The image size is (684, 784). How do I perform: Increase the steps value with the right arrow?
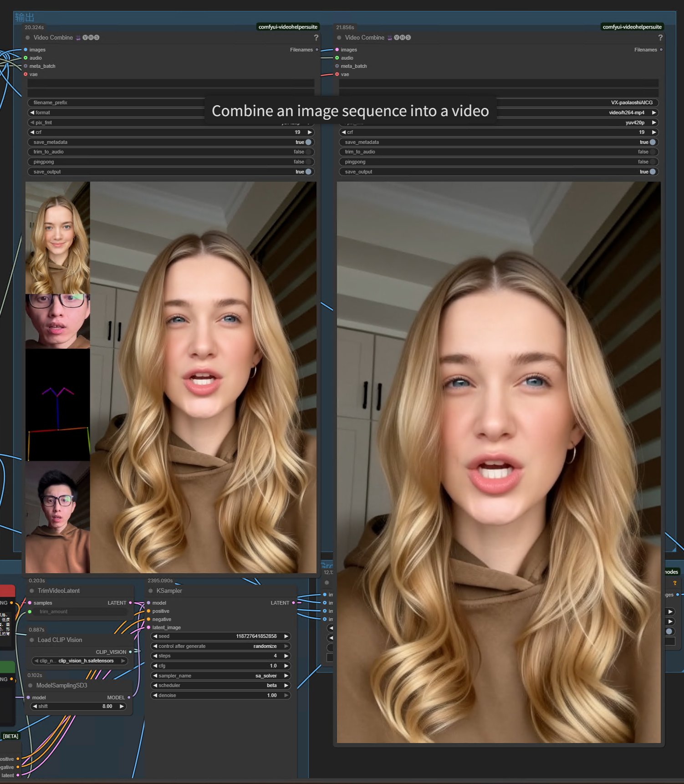[x=286, y=656]
